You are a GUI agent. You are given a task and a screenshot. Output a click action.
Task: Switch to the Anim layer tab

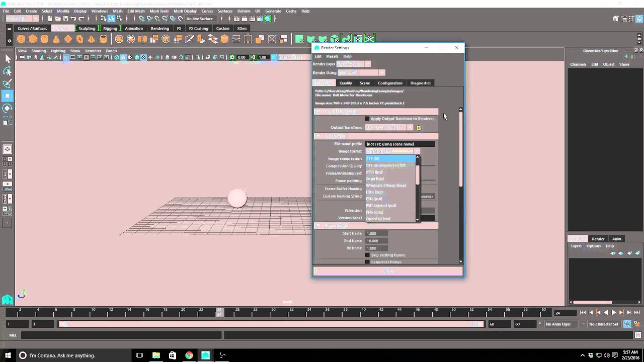617,239
